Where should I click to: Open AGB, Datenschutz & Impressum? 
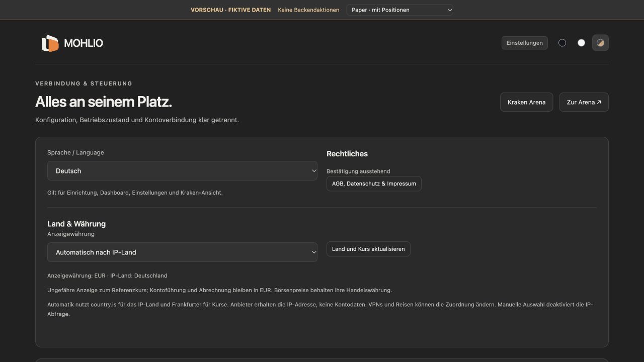pyautogui.click(x=374, y=184)
